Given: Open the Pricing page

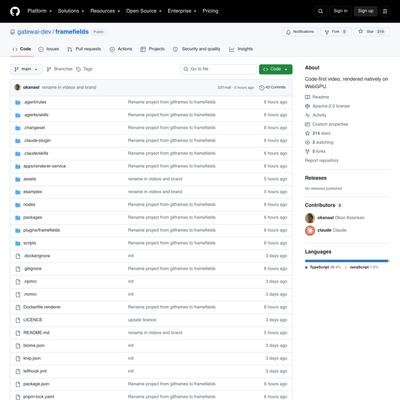Looking at the screenshot, I should (210, 11).
